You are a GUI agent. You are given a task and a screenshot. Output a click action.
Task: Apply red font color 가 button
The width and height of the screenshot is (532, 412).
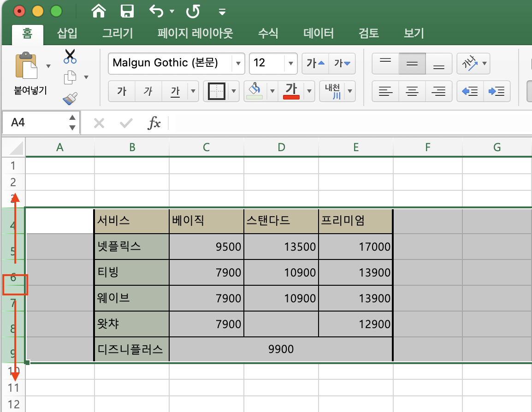[x=291, y=91]
